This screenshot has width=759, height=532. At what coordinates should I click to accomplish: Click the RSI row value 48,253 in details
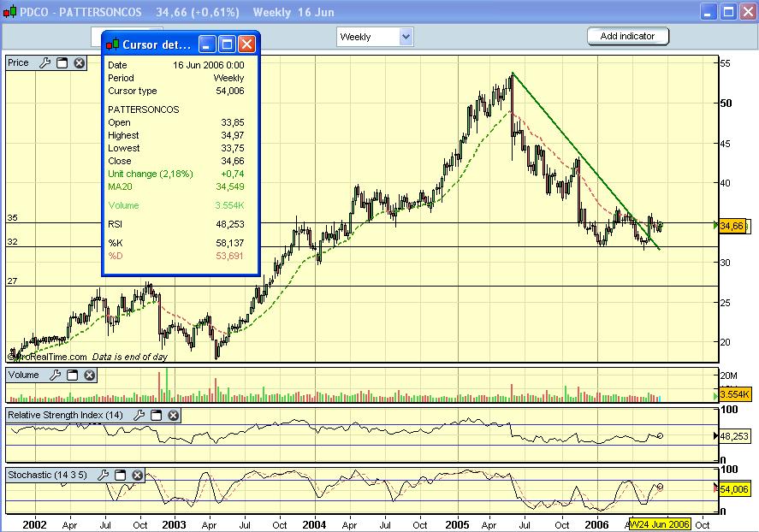pos(230,224)
